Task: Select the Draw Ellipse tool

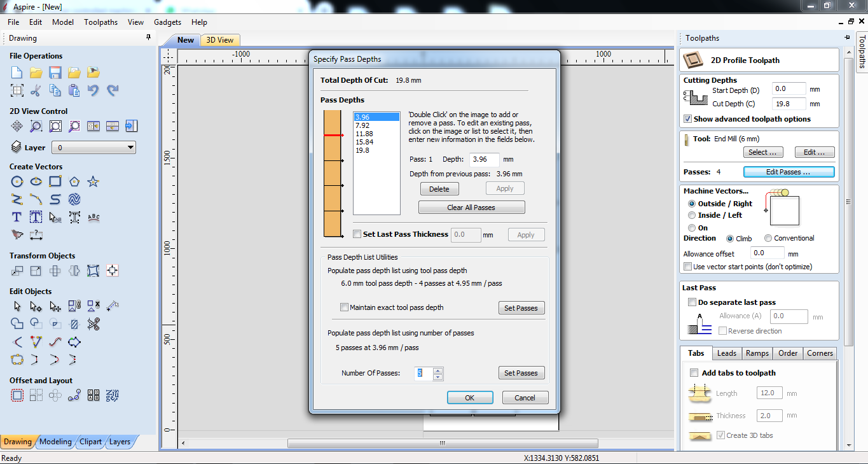Action: point(36,182)
